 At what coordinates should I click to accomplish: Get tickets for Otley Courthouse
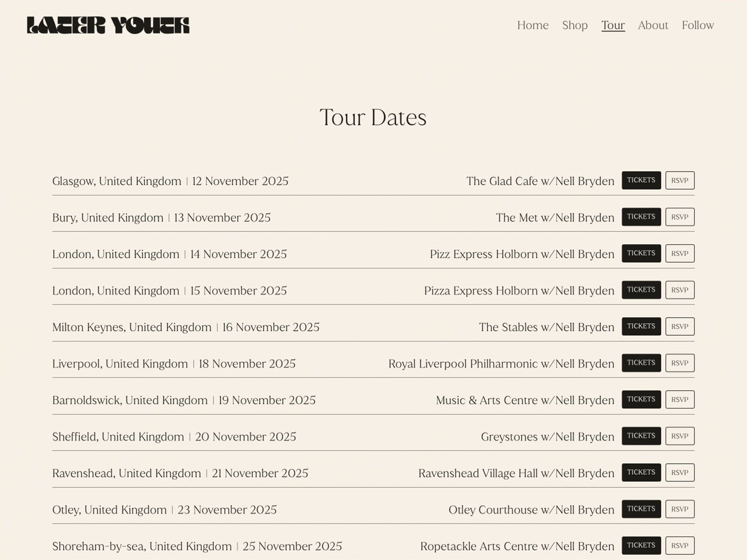point(641,509)
